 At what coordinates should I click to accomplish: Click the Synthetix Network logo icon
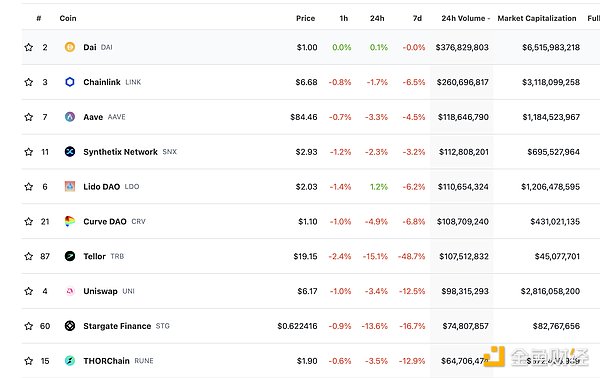coord(70,152)
